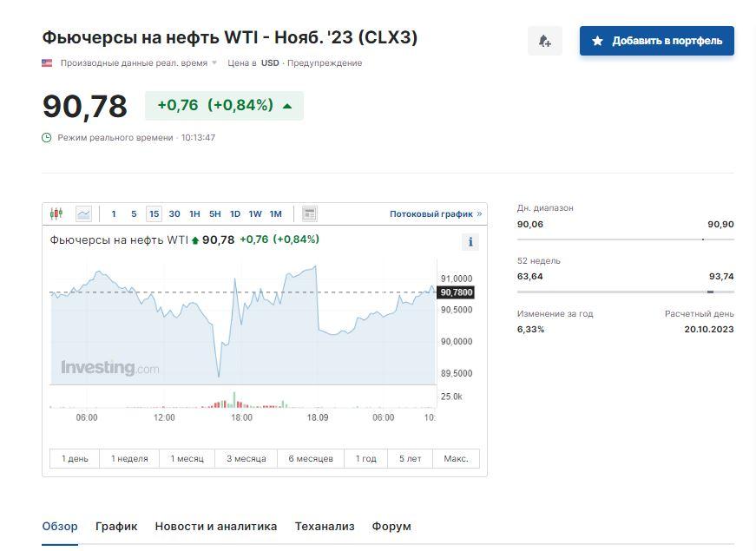Viewport: 756px width, 551px height.
Task: Set chart period to '6 месяцев'
Action: (311, 458)
